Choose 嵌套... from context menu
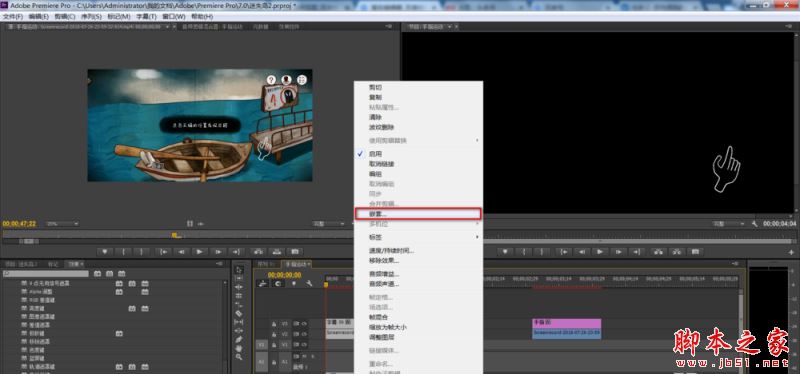 [x=418, y=213]
